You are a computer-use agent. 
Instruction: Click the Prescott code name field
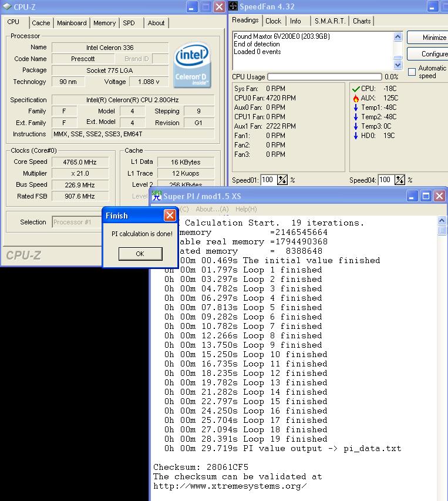(x=83, y=59)
